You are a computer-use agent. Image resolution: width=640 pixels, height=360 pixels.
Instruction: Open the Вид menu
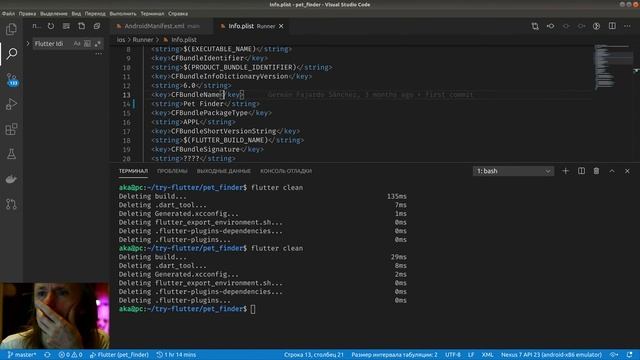pyautogui.click(x=76, y=13)
